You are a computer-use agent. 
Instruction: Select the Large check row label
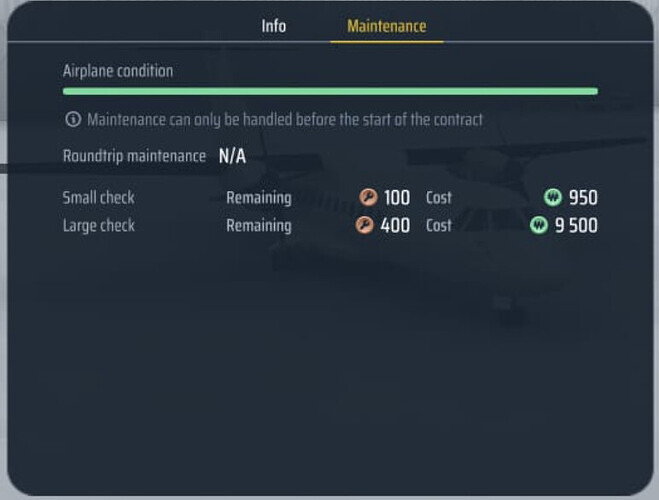pyautogui.click(x=99, y=226)
